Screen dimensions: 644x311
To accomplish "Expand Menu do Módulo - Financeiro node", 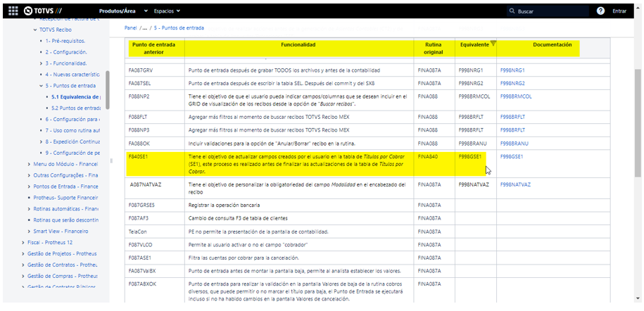I will tap(29, 164).
